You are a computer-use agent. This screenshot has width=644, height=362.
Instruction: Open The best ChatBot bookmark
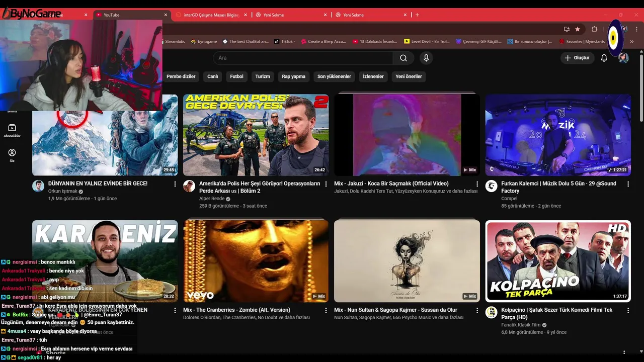coord(246,42)
